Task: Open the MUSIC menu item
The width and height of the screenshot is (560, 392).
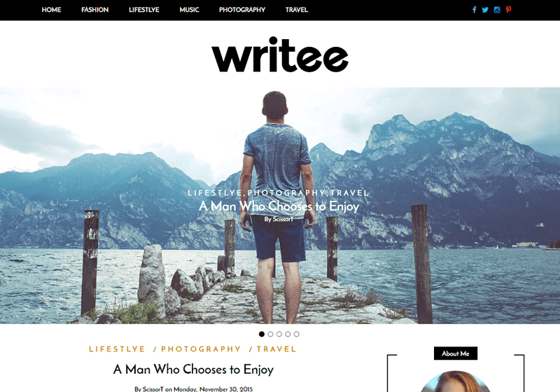Action: (x=189, y=10)
